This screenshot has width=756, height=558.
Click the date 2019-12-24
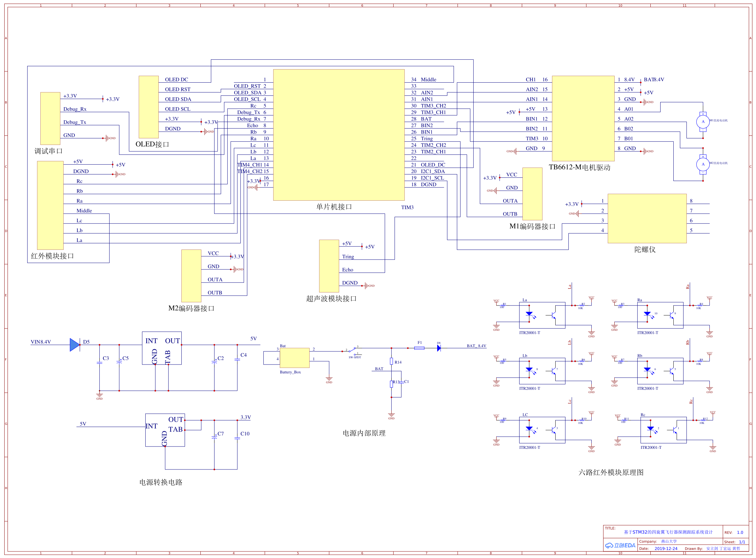pos(666,548)
